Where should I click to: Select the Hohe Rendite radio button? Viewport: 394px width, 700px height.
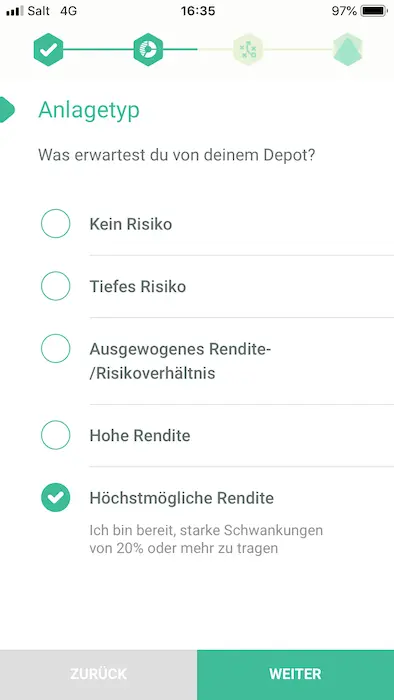point(56,435)
